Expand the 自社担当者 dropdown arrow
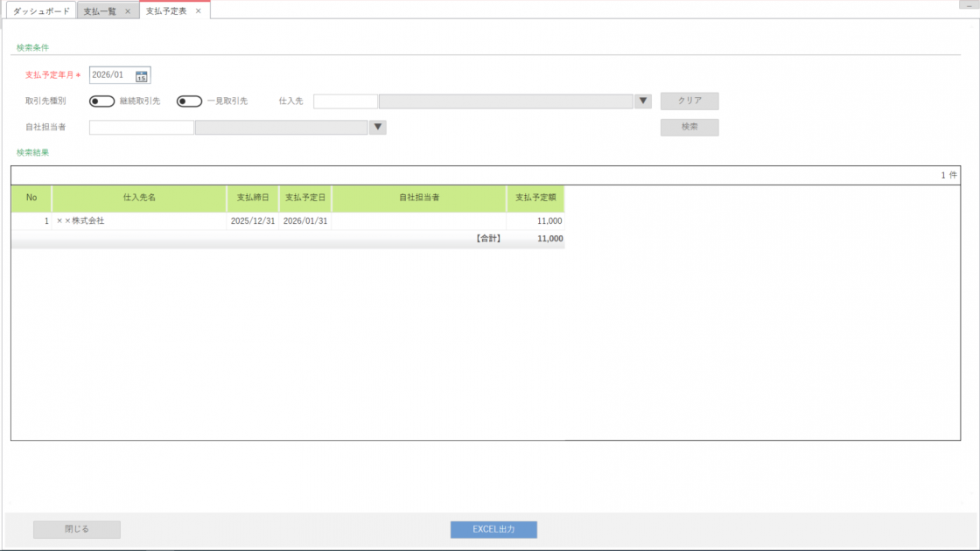 tap(378, 128)
